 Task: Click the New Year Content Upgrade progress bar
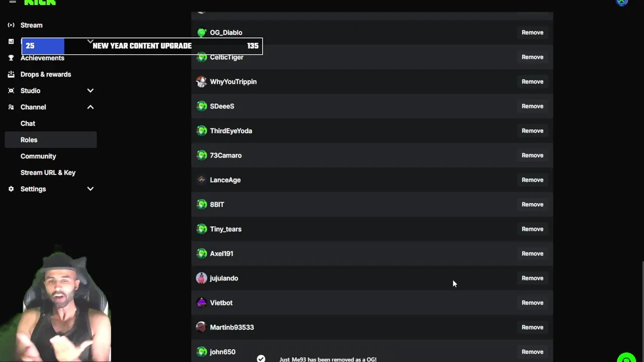(142, 46)
